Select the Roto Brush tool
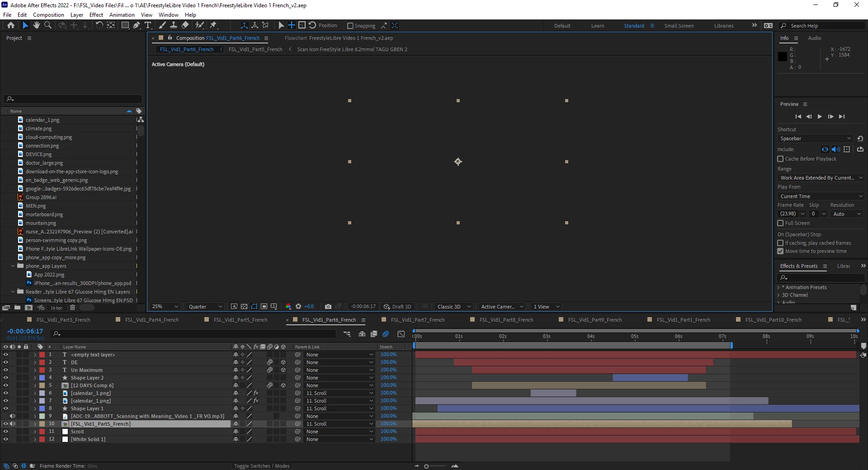 point(199,25)
